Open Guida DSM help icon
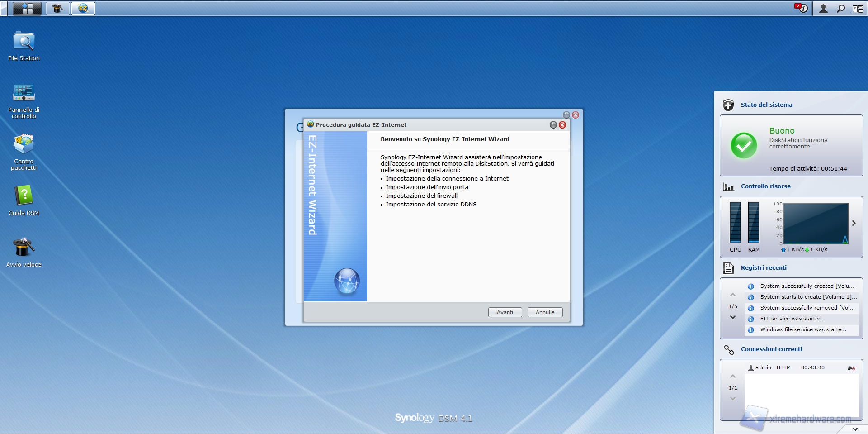 click(24, 196)
